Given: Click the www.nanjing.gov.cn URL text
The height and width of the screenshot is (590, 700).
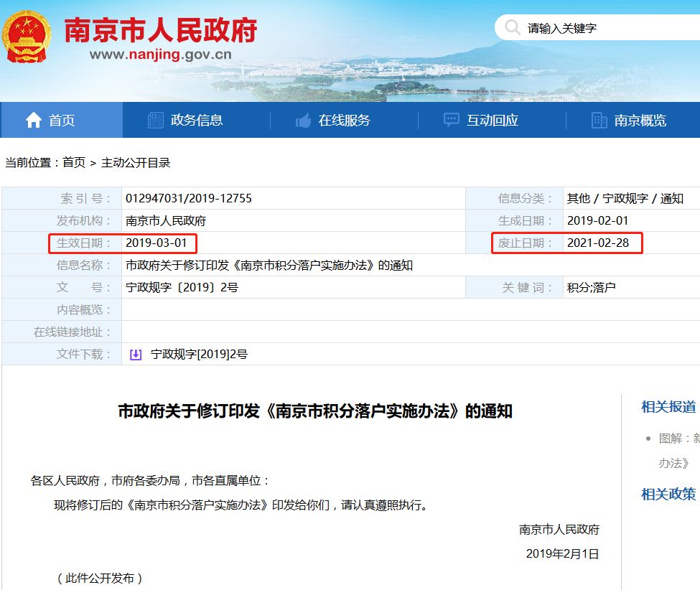Looking at the screenshot, I should [x=161, y=55].
